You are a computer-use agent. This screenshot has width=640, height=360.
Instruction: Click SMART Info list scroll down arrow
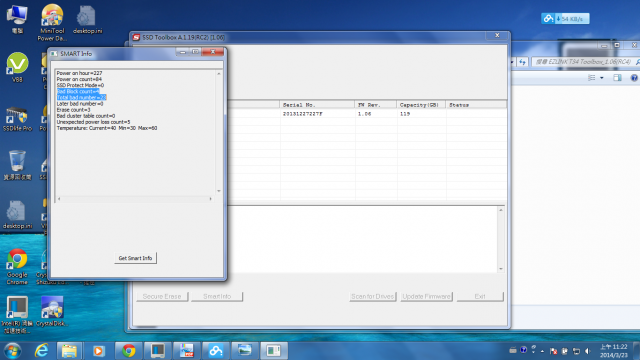click(x=219, y=191)
